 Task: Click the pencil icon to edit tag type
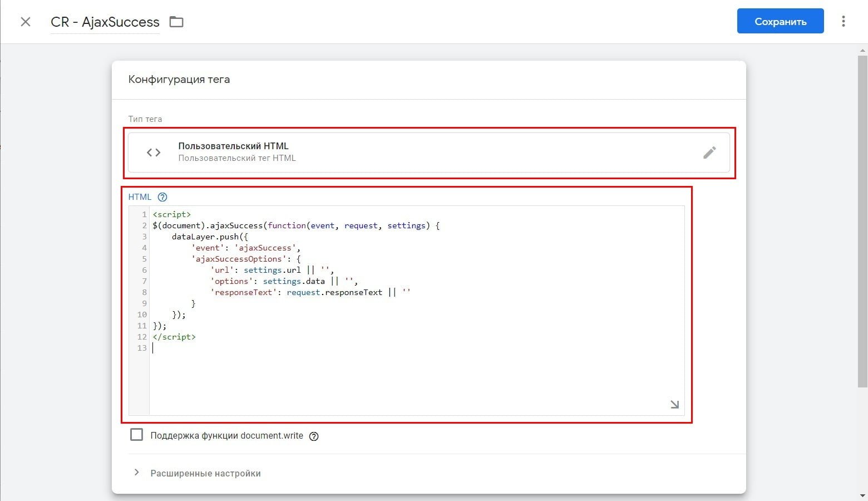coord(709,153)
